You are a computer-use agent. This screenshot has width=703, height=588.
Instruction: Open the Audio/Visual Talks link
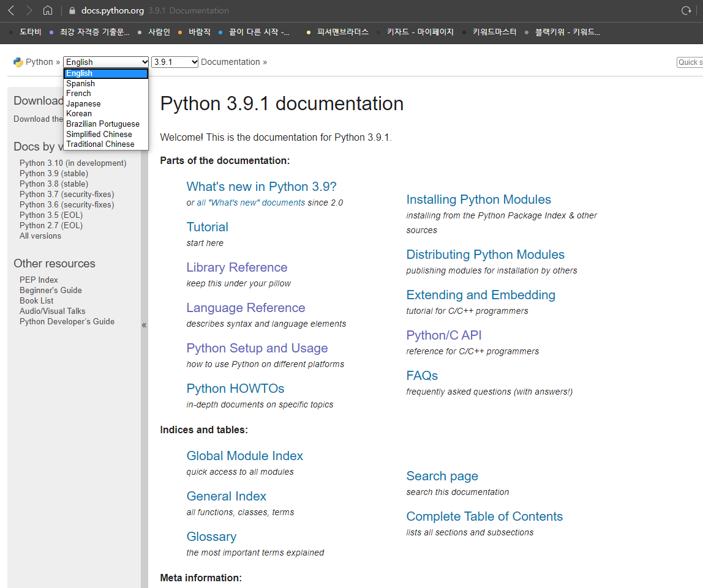[x=53, y=311]
